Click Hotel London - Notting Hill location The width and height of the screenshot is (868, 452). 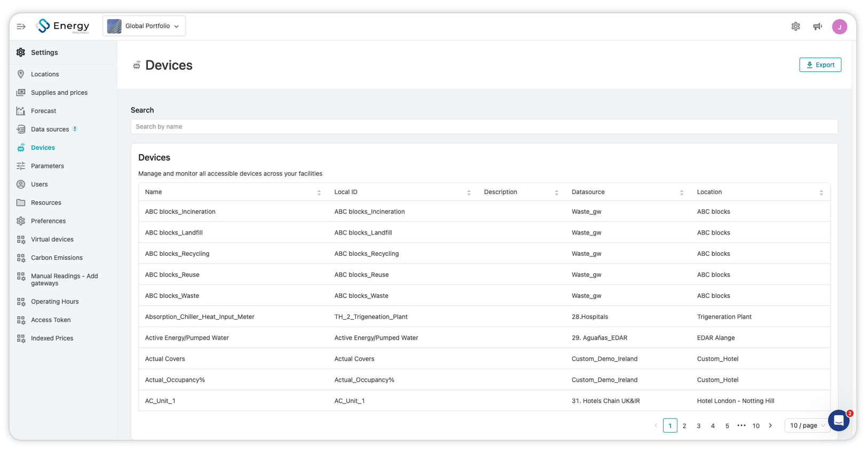point(735,401)
